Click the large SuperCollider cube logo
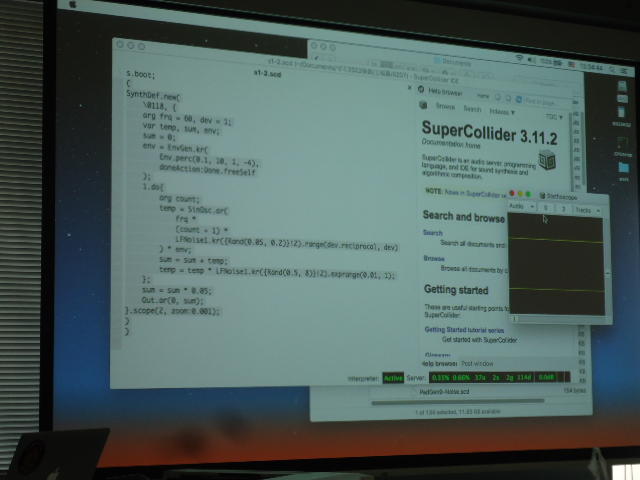640x480 pixels. click(x=547, y=159)
